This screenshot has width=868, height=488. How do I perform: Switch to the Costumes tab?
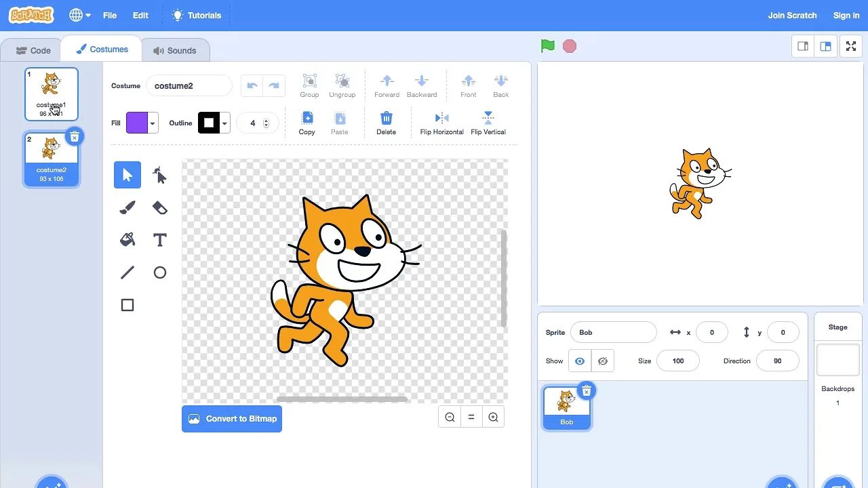tap(102, 49)
